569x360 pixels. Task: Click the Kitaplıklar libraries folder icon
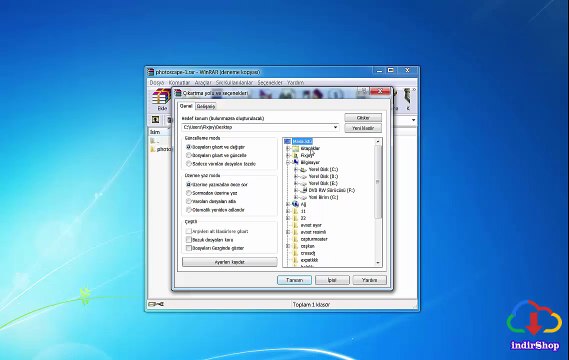pos(296,148)
